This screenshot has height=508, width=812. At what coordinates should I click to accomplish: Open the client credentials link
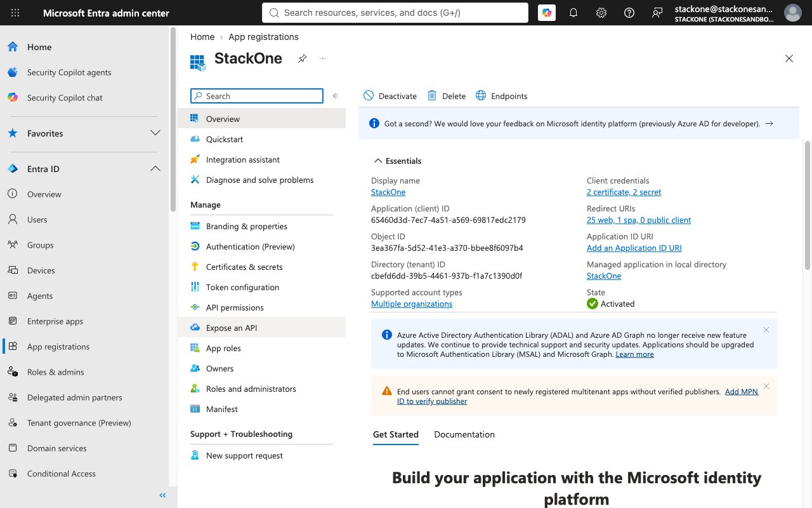[624, 192]
